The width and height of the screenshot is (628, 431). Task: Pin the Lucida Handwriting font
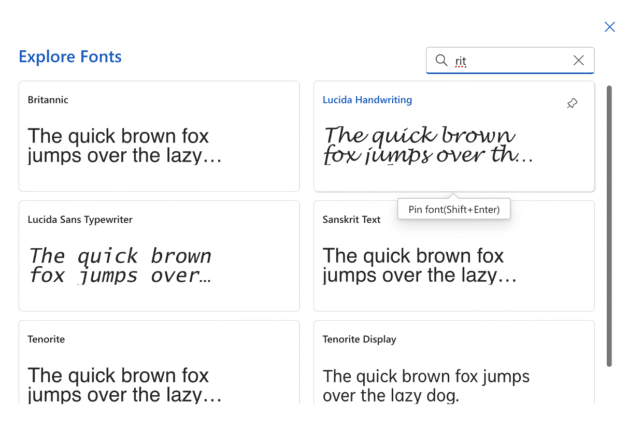572,103
